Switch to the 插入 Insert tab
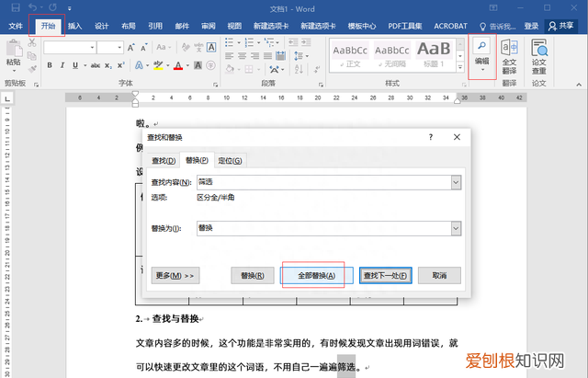This screenshot has width=588, height=378. pyautogui.click(x=74, y=26)
